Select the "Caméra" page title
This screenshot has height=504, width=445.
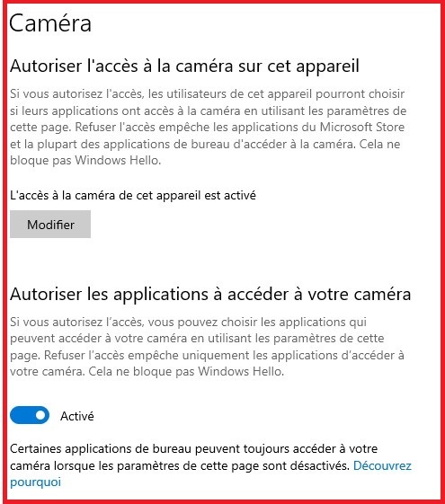click(x=50, y=23)
